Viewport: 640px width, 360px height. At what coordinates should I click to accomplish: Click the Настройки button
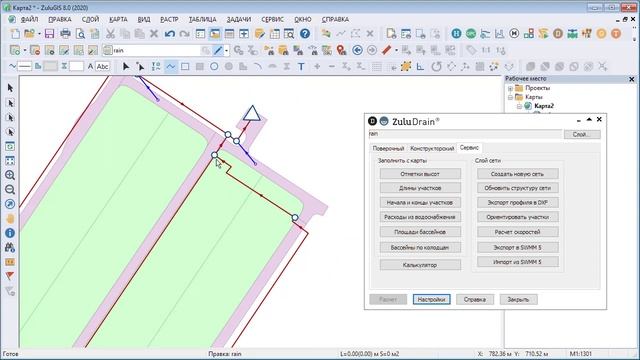point(431,299)
